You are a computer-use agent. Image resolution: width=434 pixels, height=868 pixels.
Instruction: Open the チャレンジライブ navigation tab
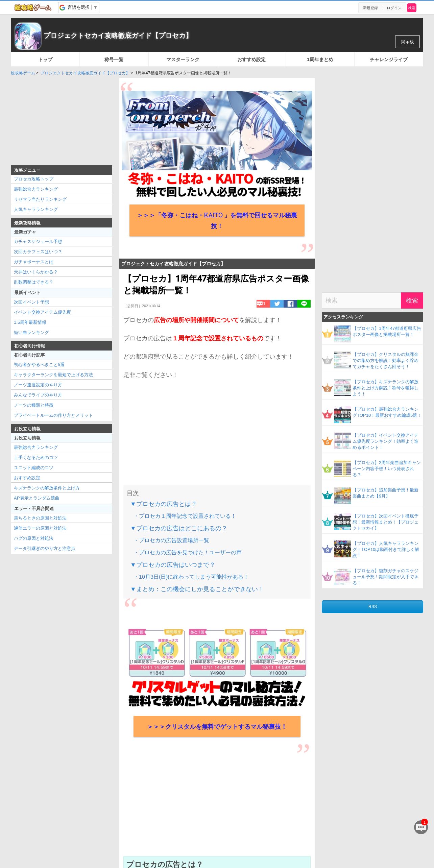pyautogui.click(x=388, y=59)
